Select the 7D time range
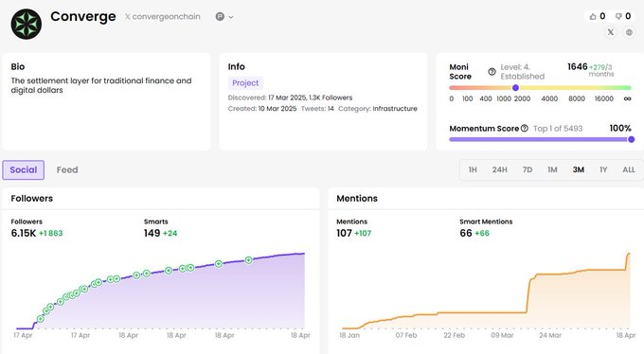This screenshot has width=644, height=354. [x=528, y=169]
